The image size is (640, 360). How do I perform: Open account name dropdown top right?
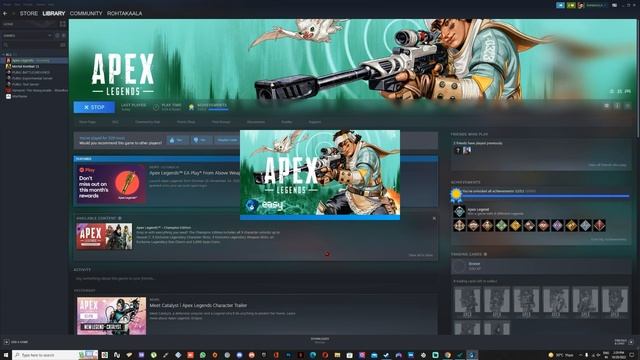coord(595,5)
